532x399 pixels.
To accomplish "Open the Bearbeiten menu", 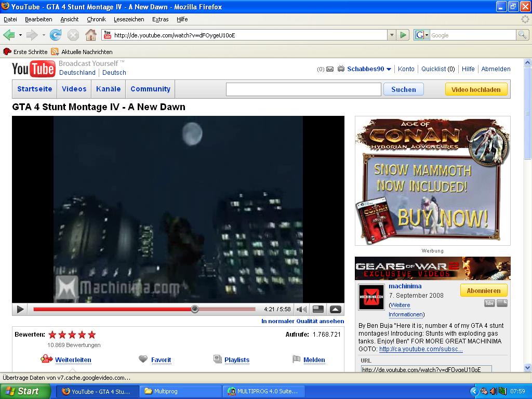I will 38,19.
